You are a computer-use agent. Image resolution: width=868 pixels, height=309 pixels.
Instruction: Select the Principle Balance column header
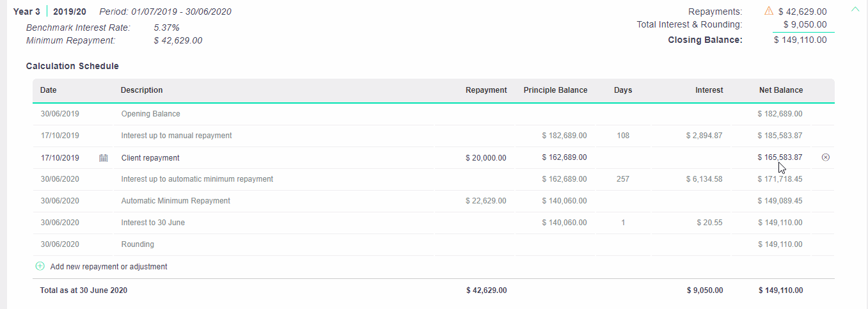(x=555, y=90)
